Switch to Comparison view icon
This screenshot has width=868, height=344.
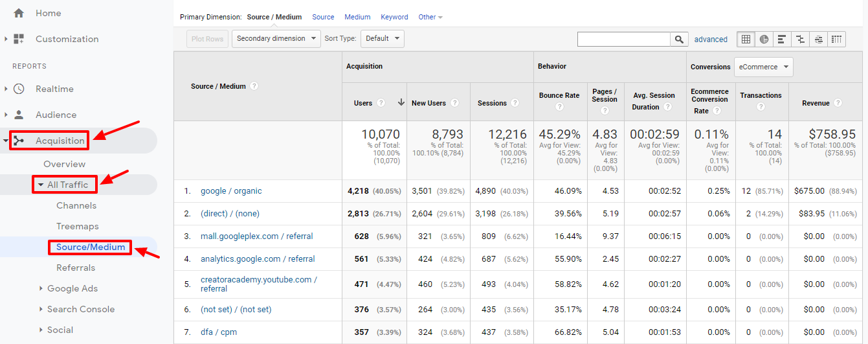click(x=800, y=39)
